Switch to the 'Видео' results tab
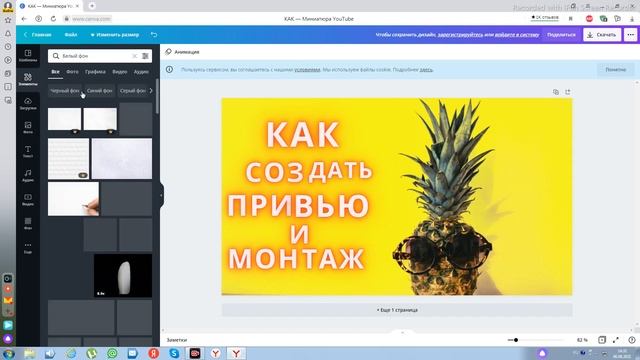 tap(120, 72)
